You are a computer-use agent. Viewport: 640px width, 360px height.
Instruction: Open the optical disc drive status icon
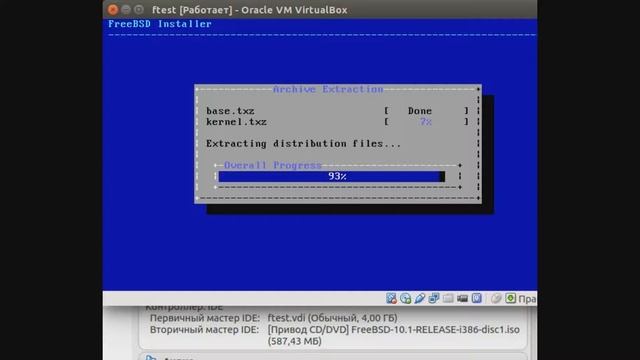pyautogui.click(x=405, y=298)
